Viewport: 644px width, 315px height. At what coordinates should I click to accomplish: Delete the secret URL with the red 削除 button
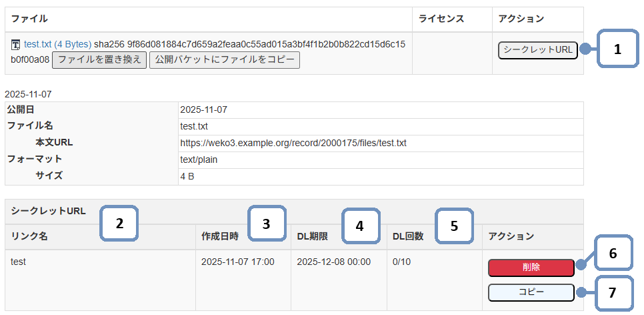click(x=531, y=268)
